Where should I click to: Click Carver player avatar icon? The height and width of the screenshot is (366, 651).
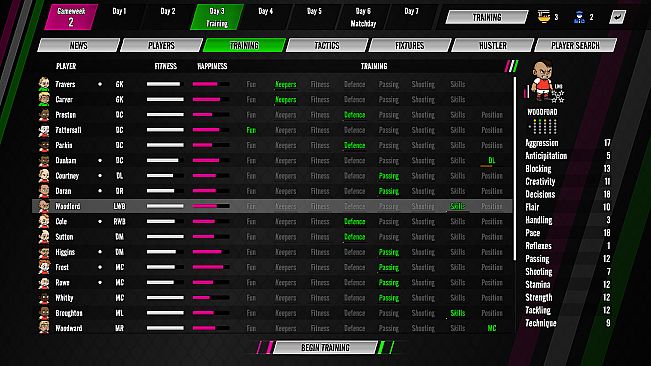click(44, 99)
